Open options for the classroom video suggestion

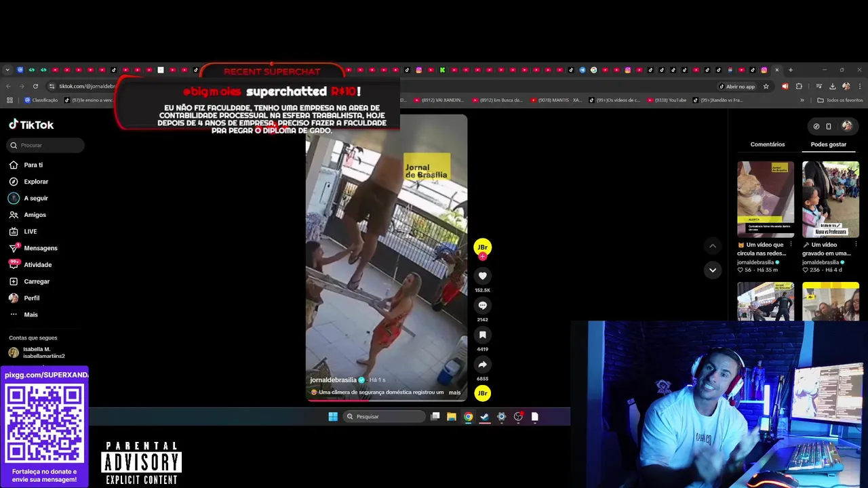point(856,245)
